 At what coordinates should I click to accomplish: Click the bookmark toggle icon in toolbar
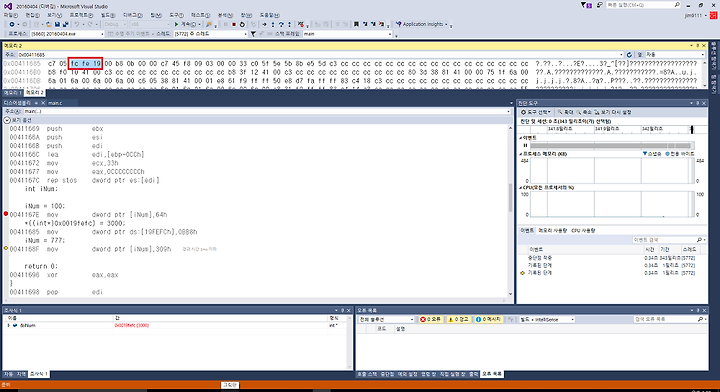(x=356, y=24)
